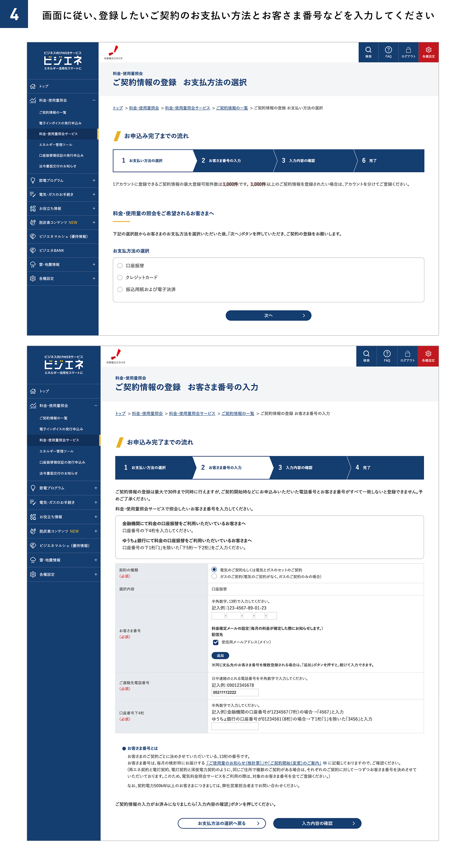Image resolution: width=467 pixels, height=868 pixels.
Task: Click the ログアウト lock icon in upper screenshot
Action: pos(408,52)
